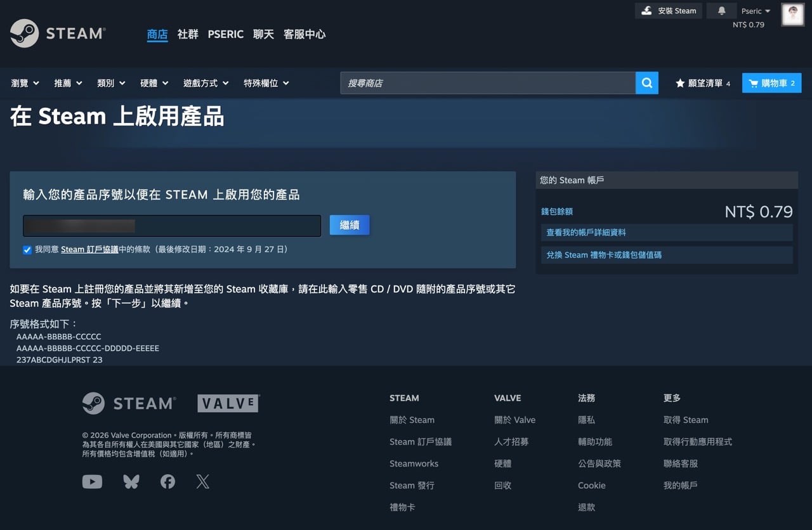Select the 客服中心 tab
812x530 pixels.
pyautogui.click(x=304, y=34)
